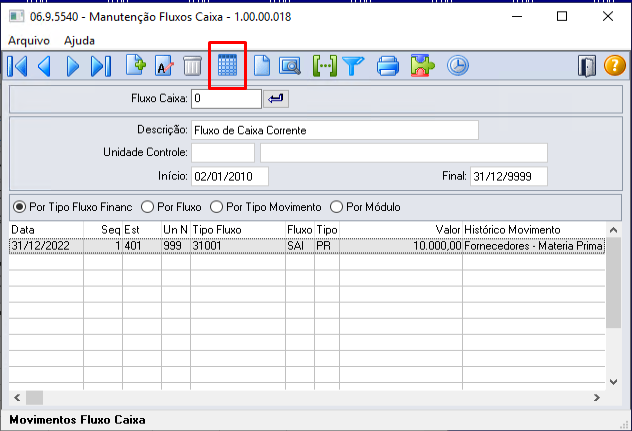
Task: Choose the Por Módulo radio option
Action: (365, 207)
